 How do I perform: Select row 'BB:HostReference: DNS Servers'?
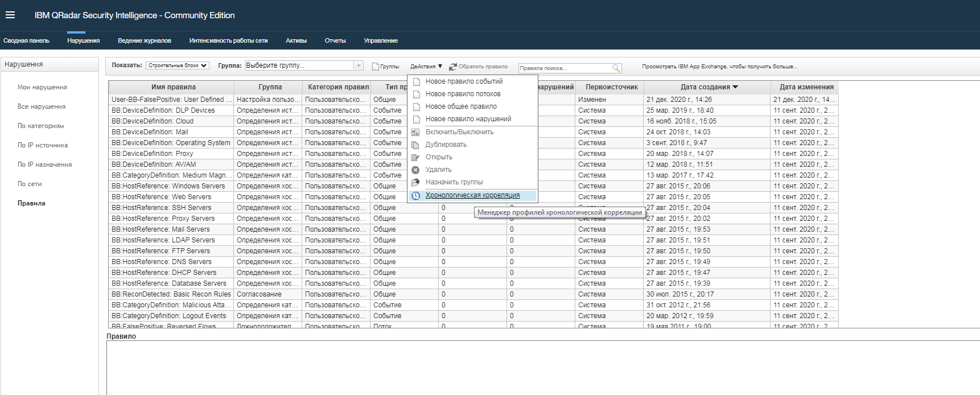click(x=473, y=262)
